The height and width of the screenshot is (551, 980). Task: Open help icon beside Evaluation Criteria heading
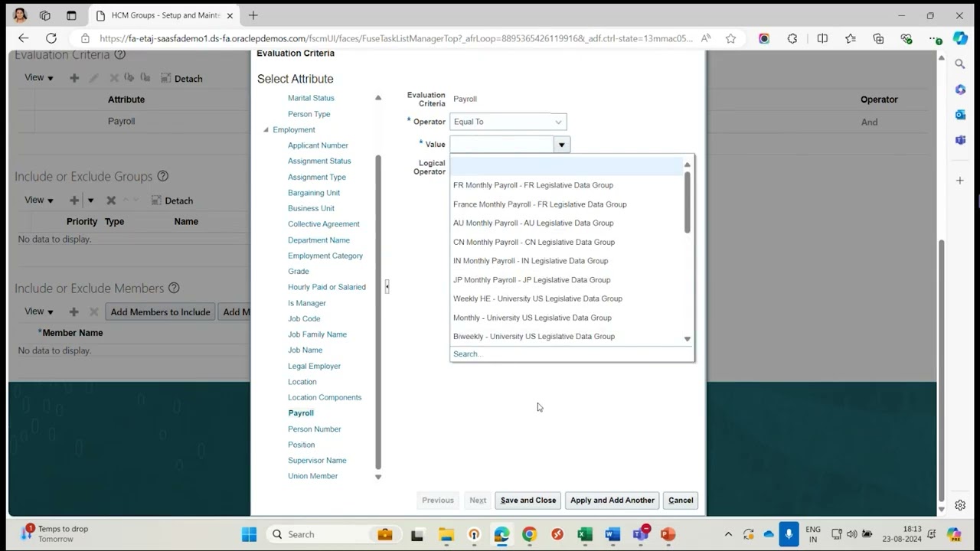119,54
